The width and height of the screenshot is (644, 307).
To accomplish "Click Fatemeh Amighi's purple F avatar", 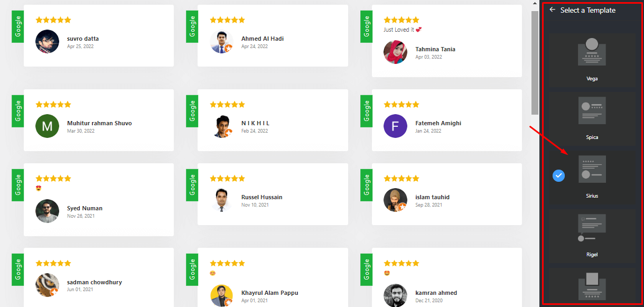I will 395,126.
